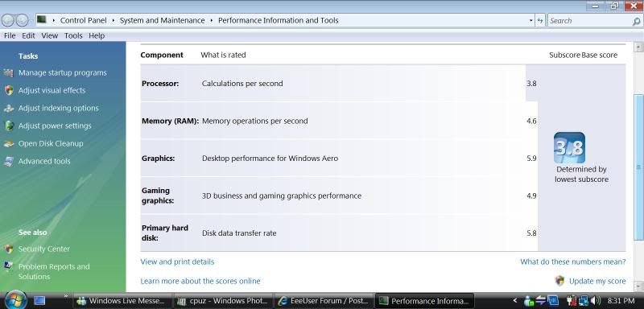
Task: Click the Open Disk Cleanup icon
Action: (9, 143)
